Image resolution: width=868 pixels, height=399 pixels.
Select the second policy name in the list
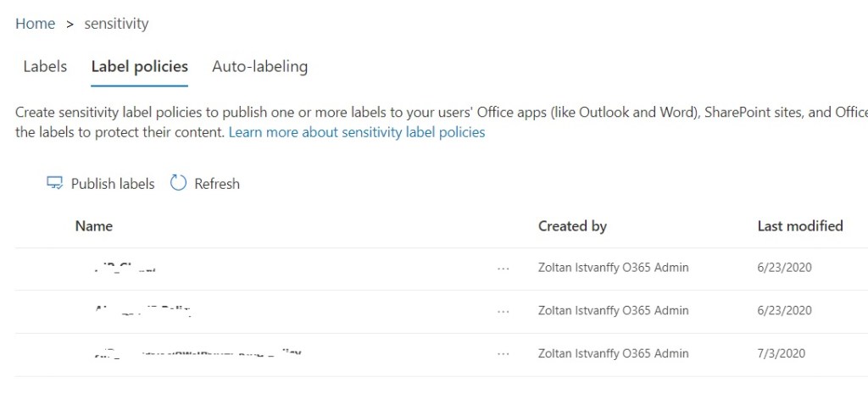pos(142,311)
